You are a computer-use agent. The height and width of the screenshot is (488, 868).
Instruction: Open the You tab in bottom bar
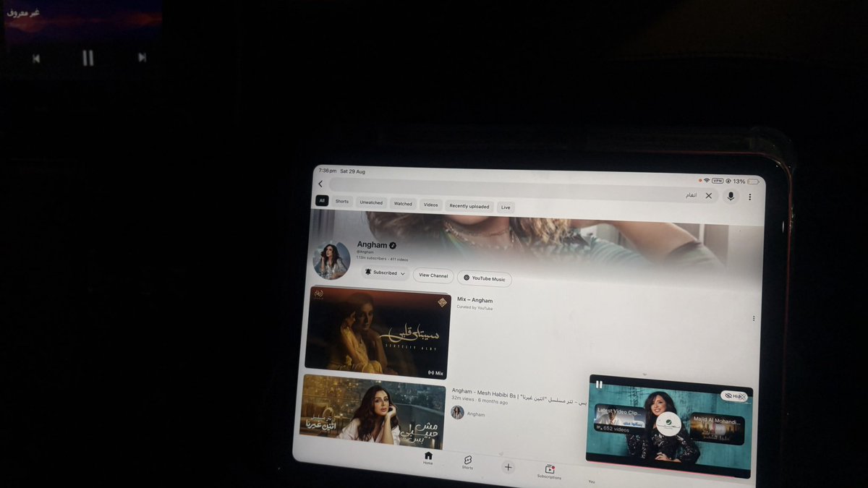(x=592, y=481)
